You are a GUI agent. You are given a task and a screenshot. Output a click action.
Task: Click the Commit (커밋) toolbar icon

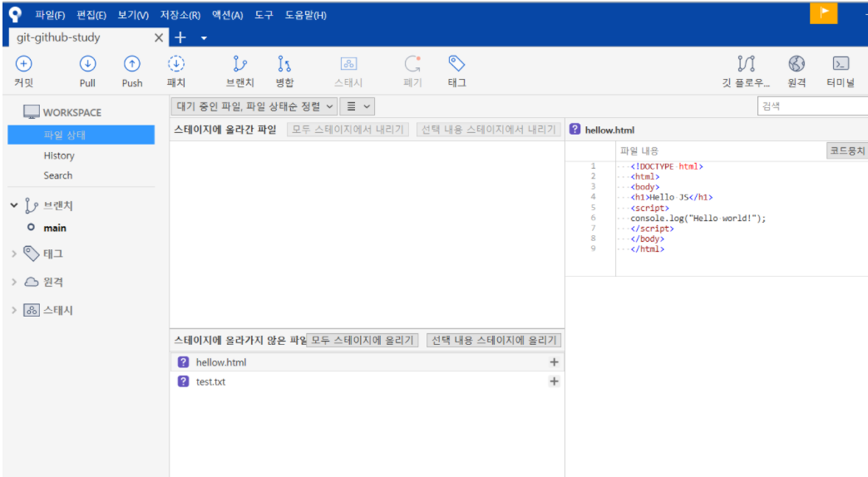[23, 64]
